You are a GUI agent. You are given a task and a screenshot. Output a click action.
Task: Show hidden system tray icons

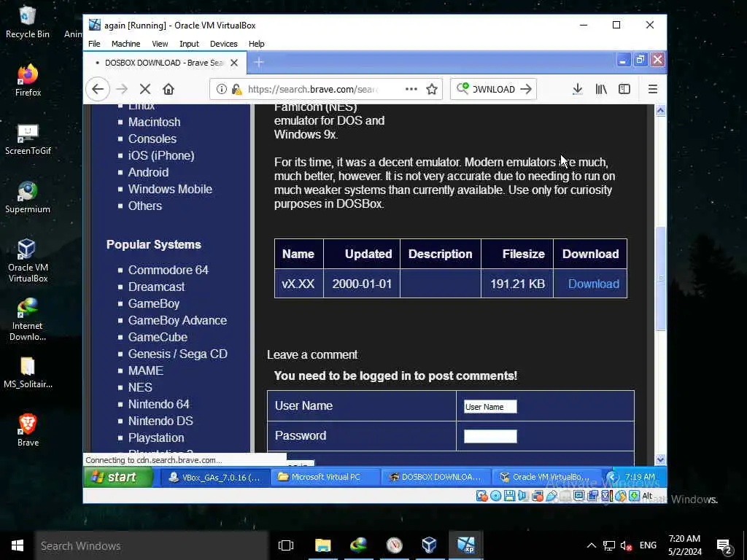coord(591,545)
